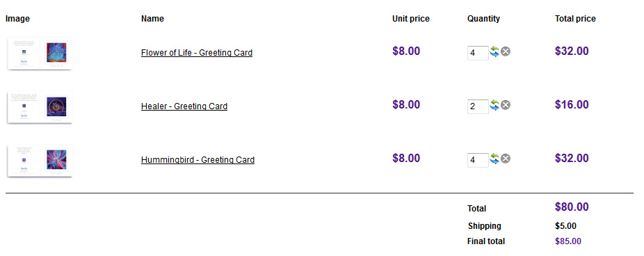The image size is (644, 256).
Task: Open Healer - Greeting Card product link
Action: point(184,106)
